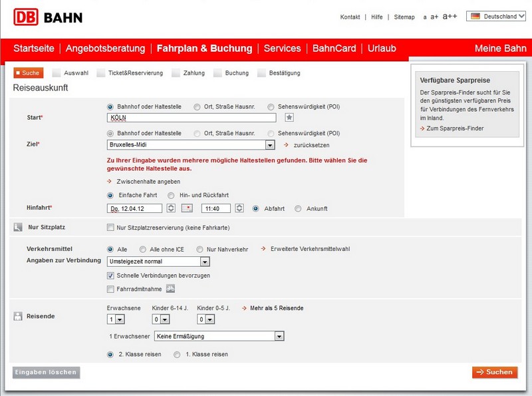
Task: Select Start Sehenswürdigkeit (POI) radio
Action: click(x=271, y=107)
